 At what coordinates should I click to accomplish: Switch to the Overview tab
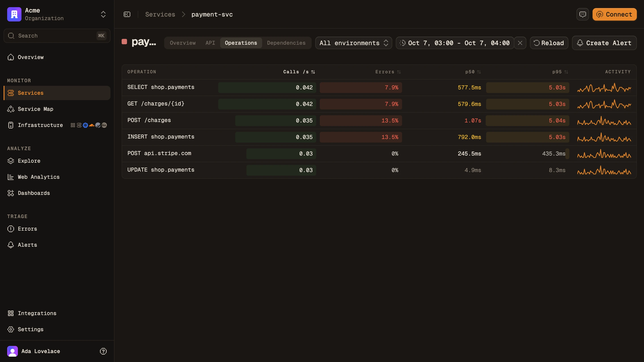click(183, 43)
